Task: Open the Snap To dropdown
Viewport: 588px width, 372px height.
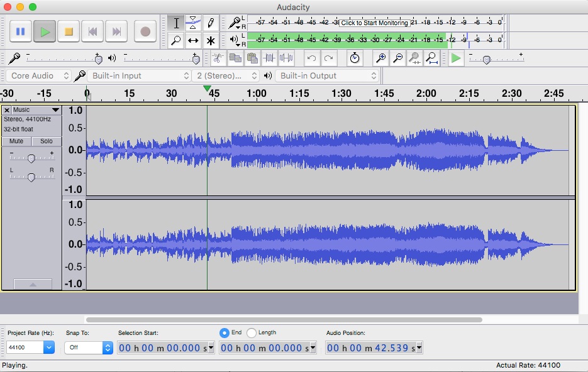Action: [x=87, y=346]
